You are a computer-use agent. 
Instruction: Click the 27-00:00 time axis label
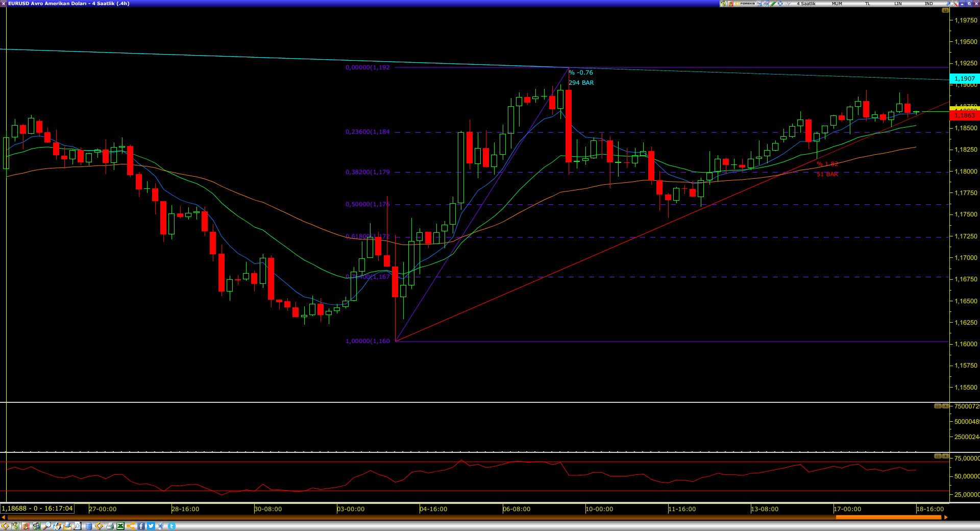[103, 509]
